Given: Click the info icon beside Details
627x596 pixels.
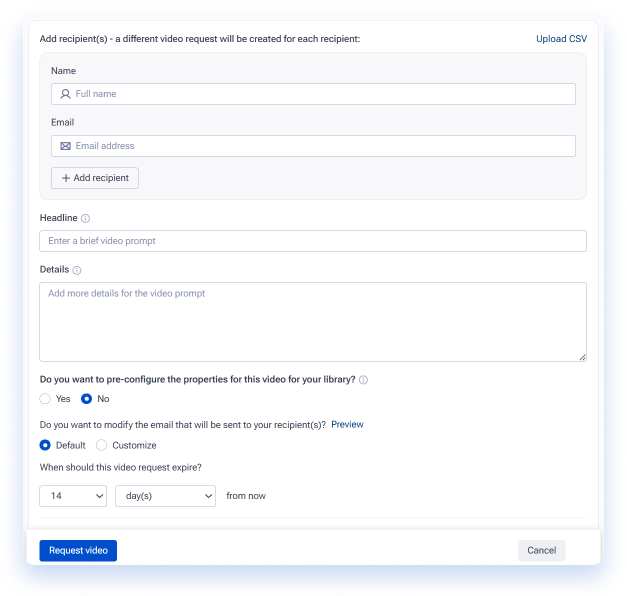Looking at the screenshot, I should point(77,270).
